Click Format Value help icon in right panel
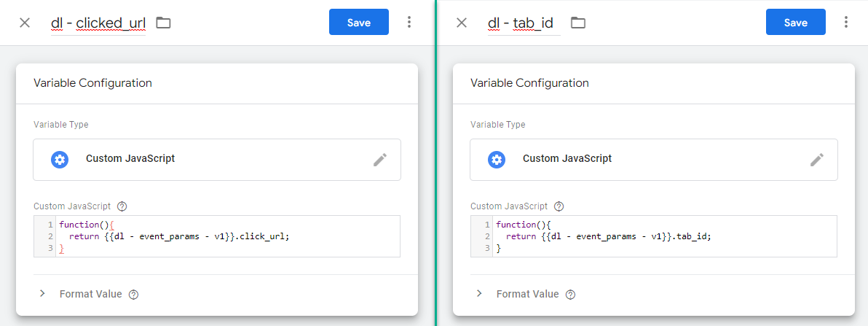This screenshot has width=868, height=326. 570,295
